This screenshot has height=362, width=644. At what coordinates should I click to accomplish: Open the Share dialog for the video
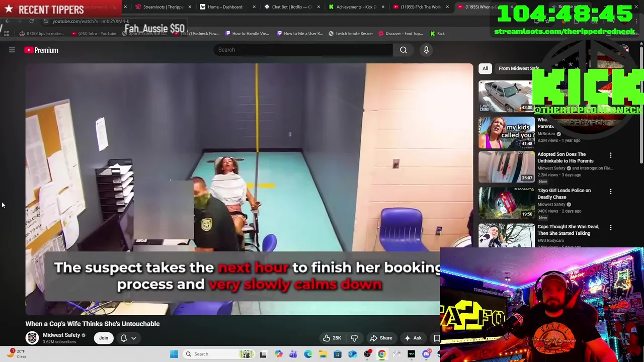(x=381, y=338)
